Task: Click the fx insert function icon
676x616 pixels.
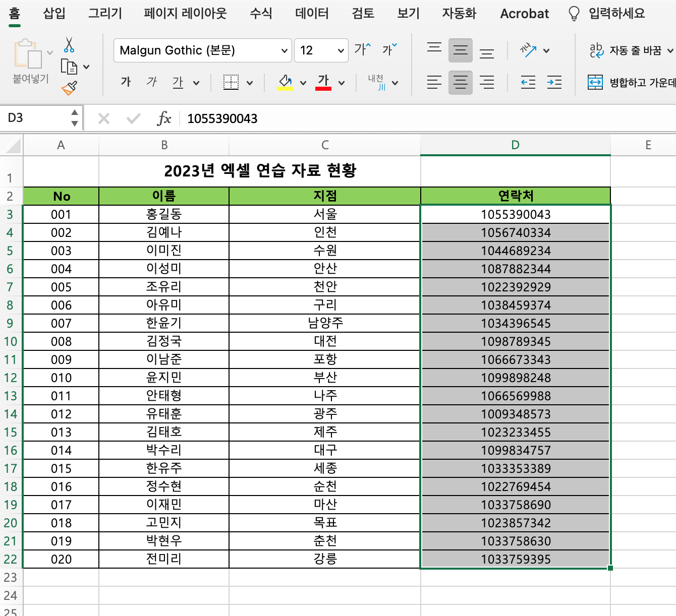Action: (164, 118)
